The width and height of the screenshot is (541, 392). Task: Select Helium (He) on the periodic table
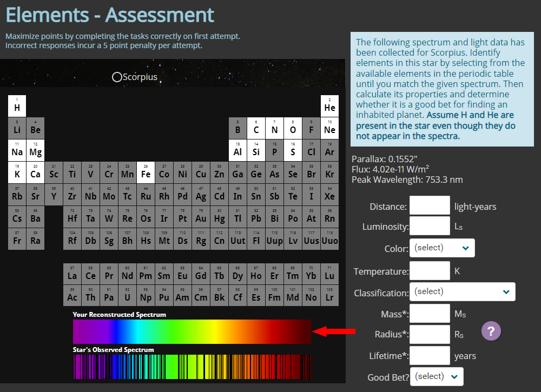[329, 106]
